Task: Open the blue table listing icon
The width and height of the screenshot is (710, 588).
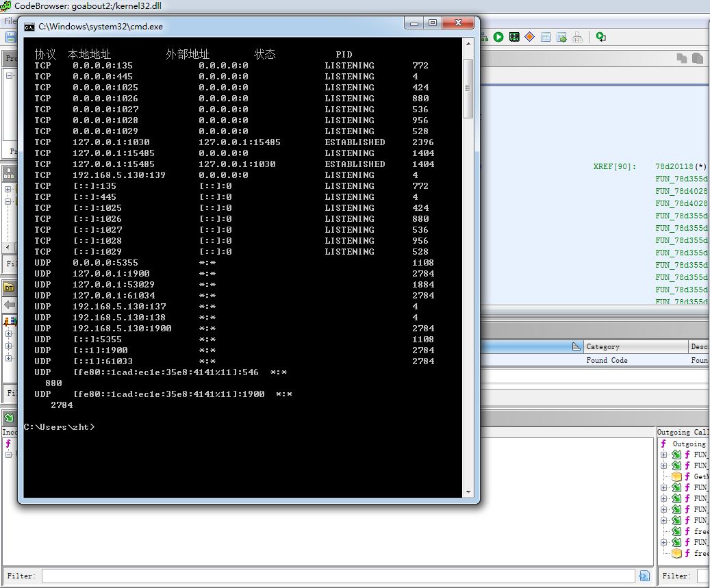Action: 546,37
